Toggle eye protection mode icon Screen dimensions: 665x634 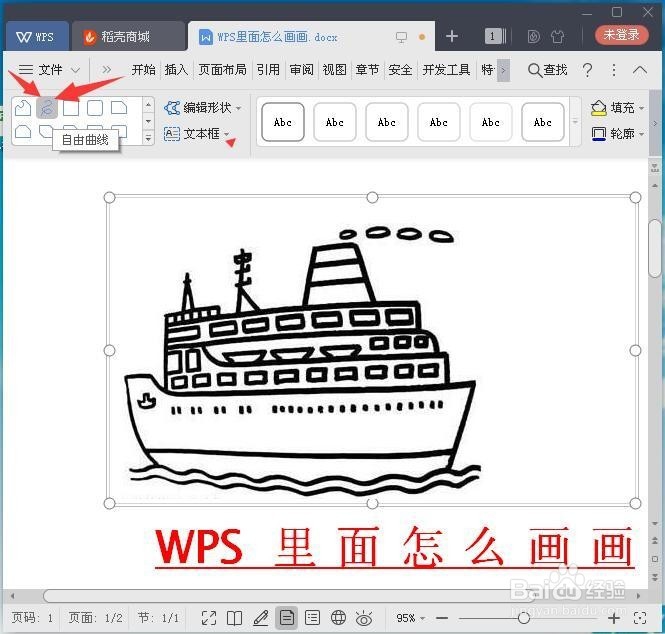coord(364,619)
